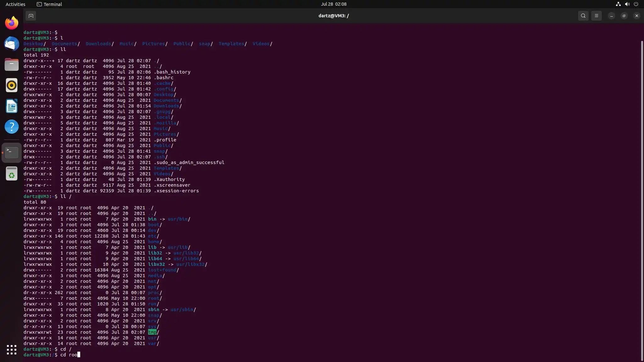Show the applications grid
The height and width of the screenshot is (362, 644).
click(12, 349)
